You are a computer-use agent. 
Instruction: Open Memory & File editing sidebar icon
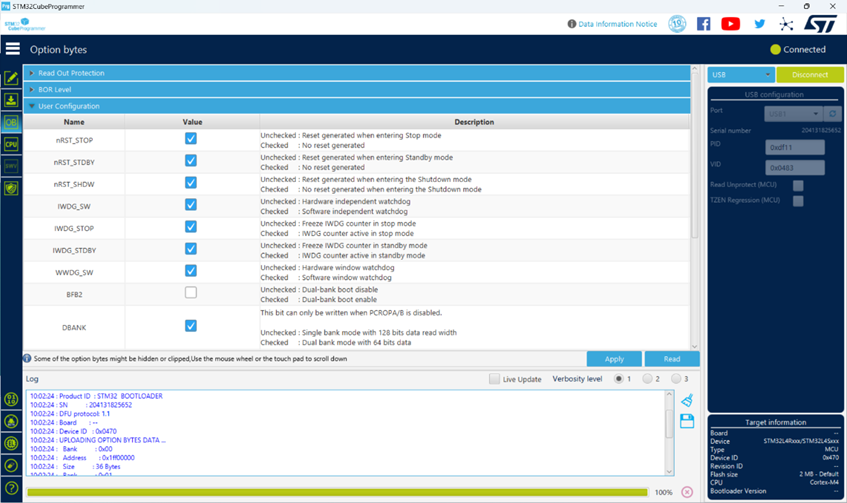point(11,78)
